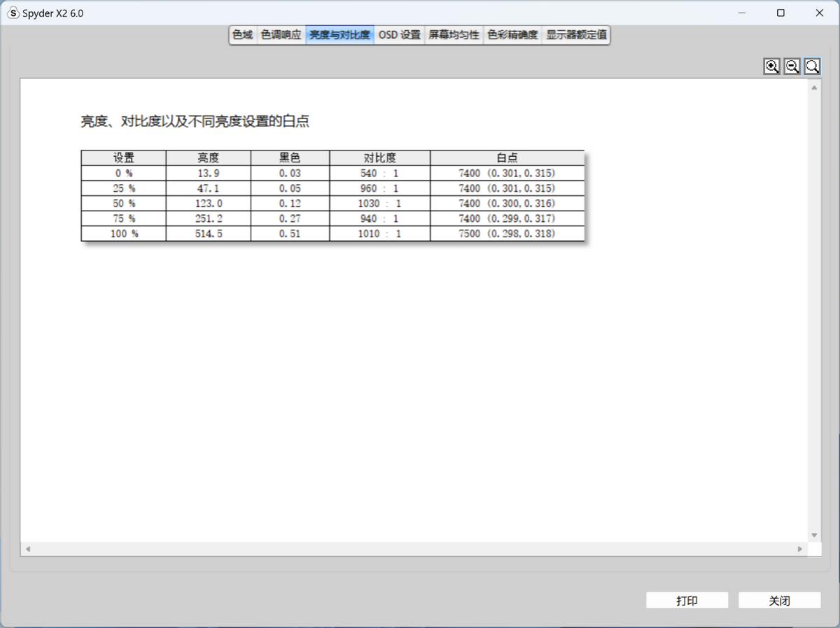This screenshot has width=840, height=628.
Task: Click the vertical scrollbar down arrow
Action: click(814, 536)
